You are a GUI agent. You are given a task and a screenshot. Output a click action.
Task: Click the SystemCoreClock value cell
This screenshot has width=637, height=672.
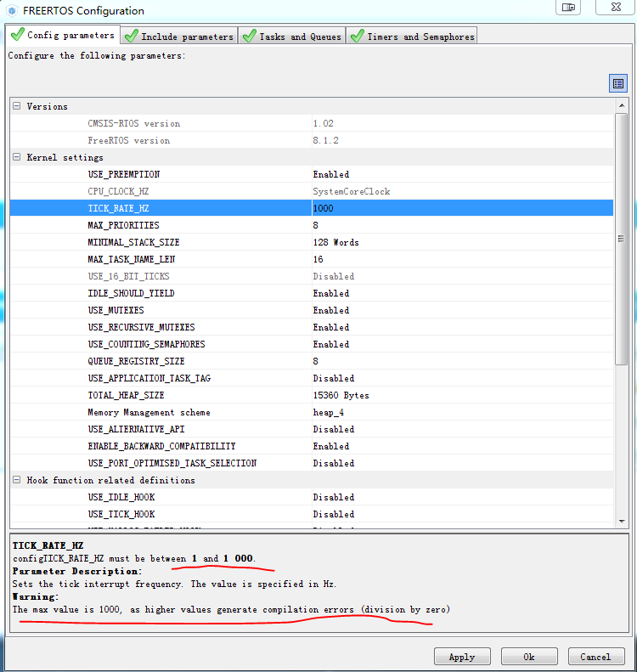click(463, 191)
